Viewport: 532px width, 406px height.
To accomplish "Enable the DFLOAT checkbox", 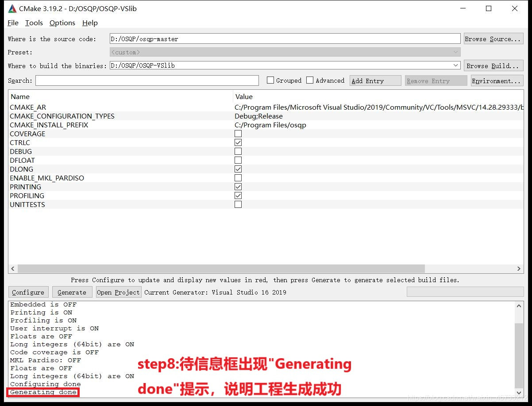I will [x=238, y=160].
